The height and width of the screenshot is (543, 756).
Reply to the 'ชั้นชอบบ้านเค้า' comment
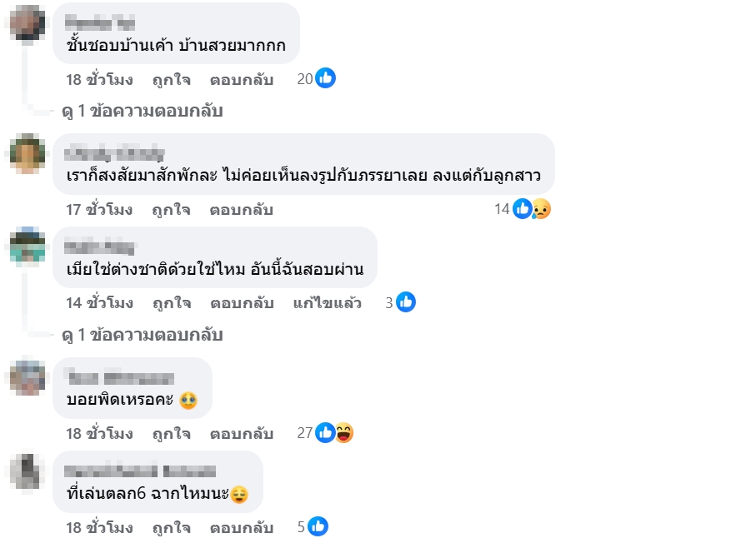tap(242, 80)
